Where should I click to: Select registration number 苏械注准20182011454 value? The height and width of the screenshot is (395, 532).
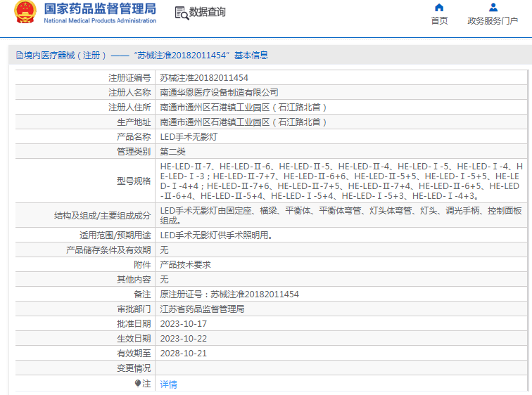[204, 78]
